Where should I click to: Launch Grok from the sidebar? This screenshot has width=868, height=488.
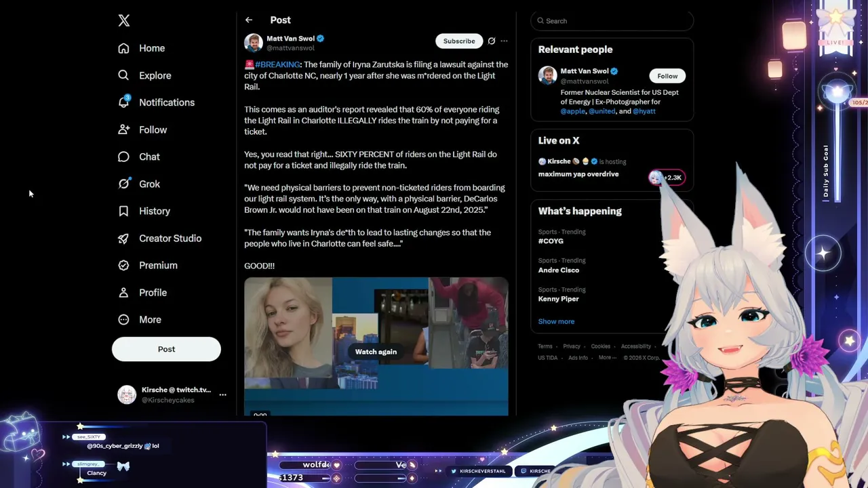click(139, 184)
